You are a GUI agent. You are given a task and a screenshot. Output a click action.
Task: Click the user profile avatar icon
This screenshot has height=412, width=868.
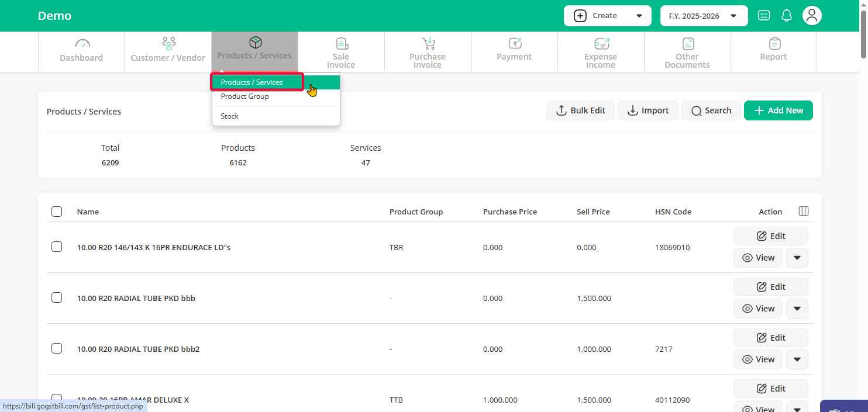(812, 16)
